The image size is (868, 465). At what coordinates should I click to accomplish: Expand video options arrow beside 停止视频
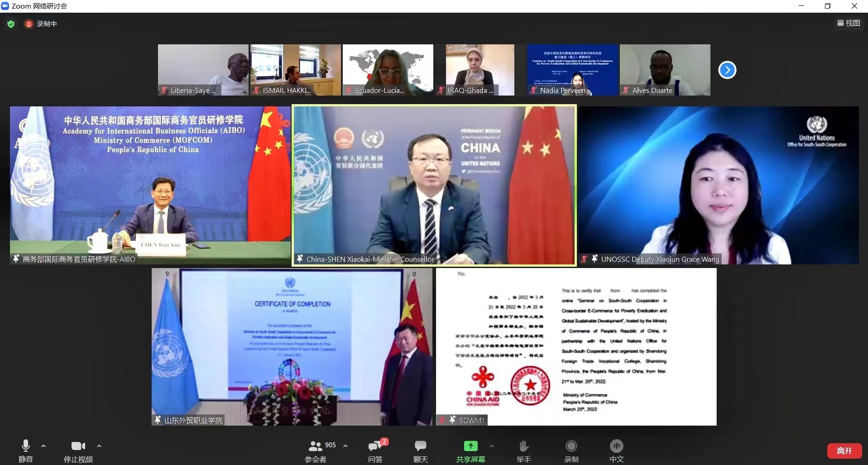(99, 446)
